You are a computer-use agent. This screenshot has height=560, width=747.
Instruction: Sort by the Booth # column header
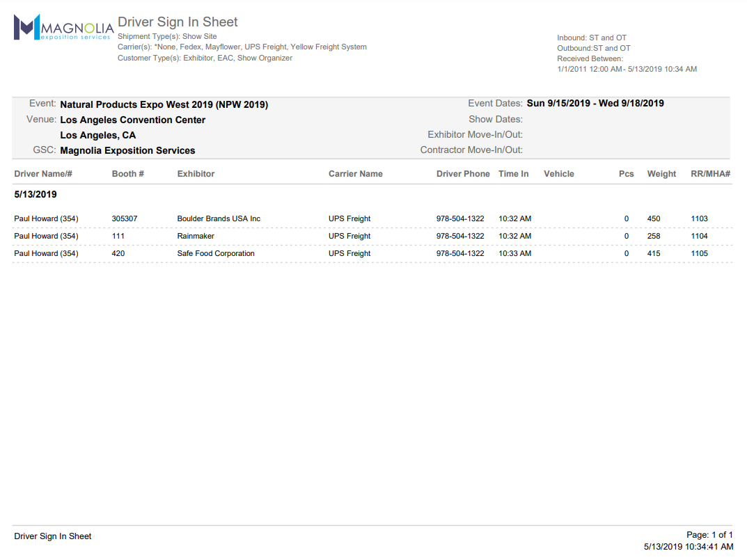(x=128, y=173)
